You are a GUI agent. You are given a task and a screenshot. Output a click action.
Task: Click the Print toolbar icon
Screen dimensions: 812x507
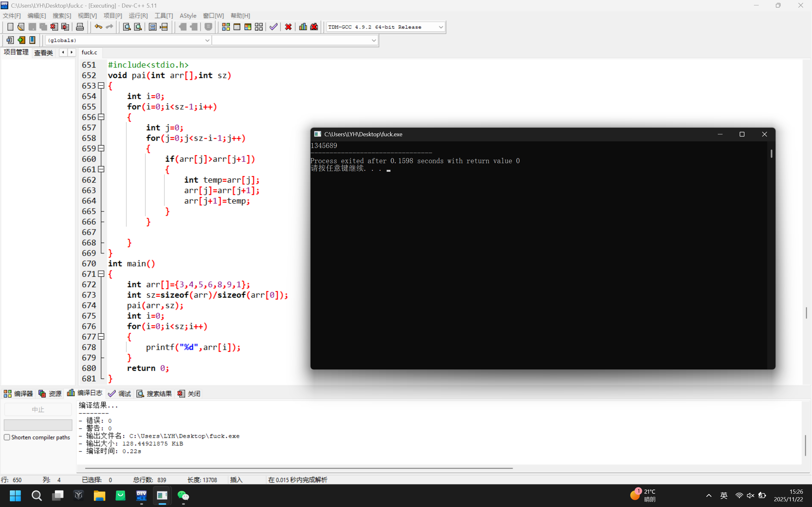point(80,27)
